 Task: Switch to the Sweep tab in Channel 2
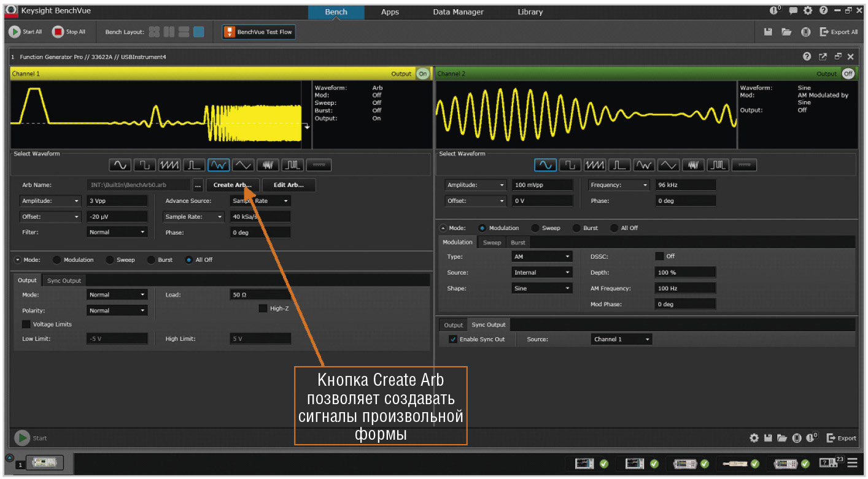click(492, 242)
